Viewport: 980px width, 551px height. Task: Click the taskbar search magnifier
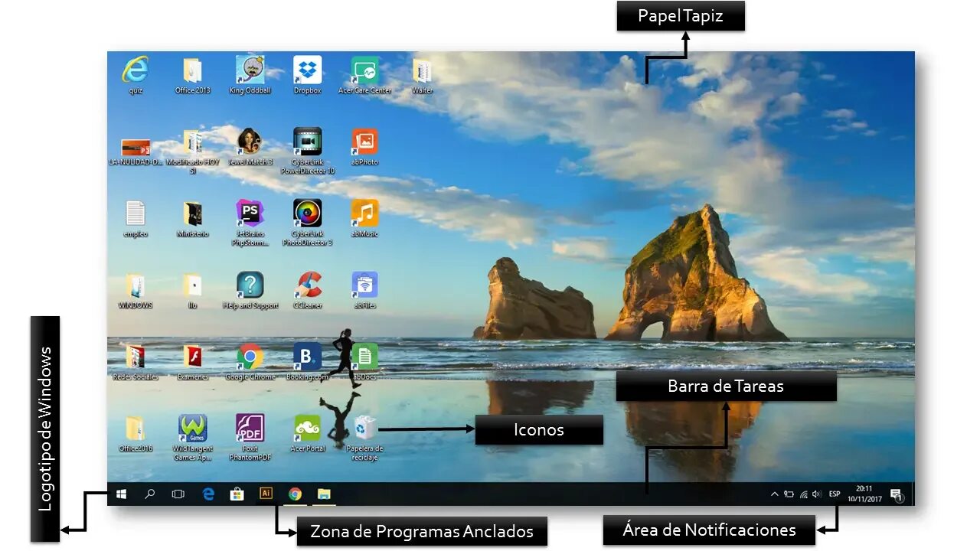pos(150,494)
